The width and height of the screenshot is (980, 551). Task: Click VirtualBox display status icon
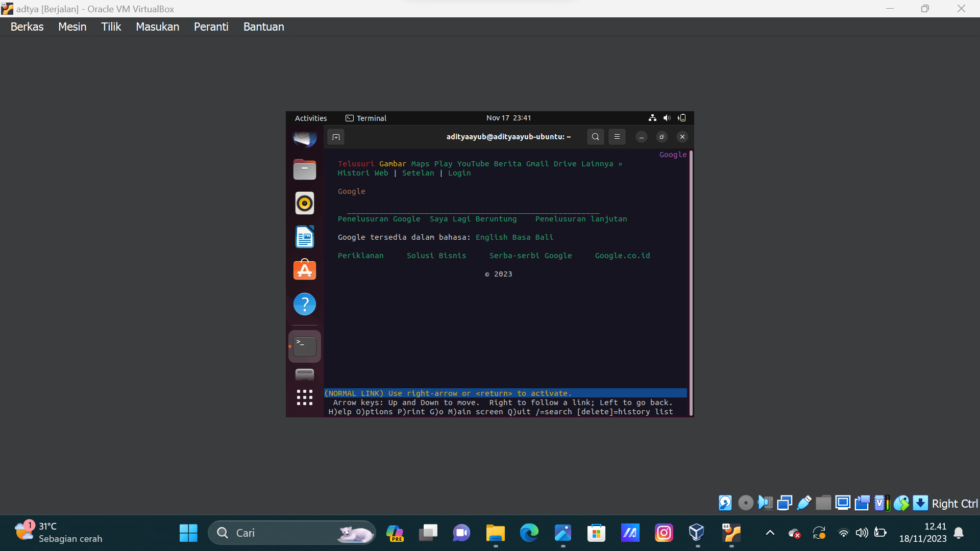click(x=843, y=503)
